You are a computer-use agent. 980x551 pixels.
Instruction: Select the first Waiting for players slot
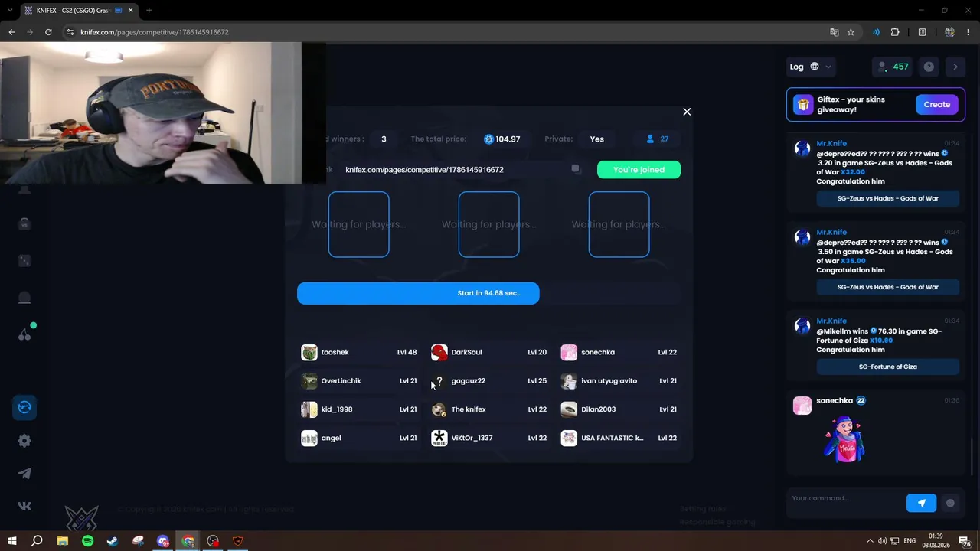tap(359, 224)
